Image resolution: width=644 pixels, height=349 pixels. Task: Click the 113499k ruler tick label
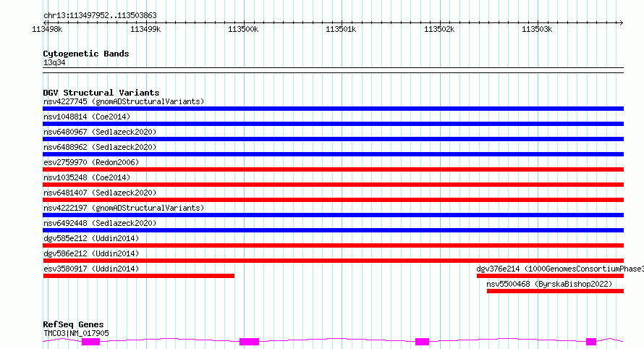pyautogui.click(x=145, y=29)
